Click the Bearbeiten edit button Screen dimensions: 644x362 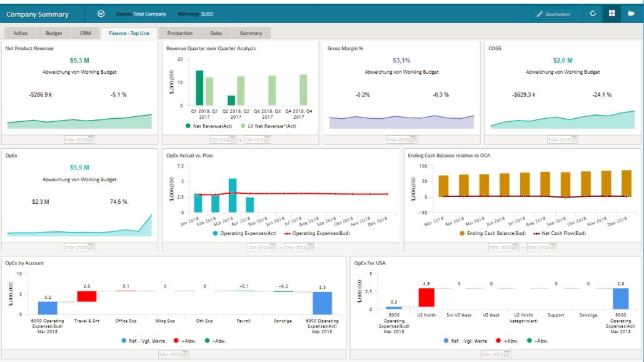(553, 14)
